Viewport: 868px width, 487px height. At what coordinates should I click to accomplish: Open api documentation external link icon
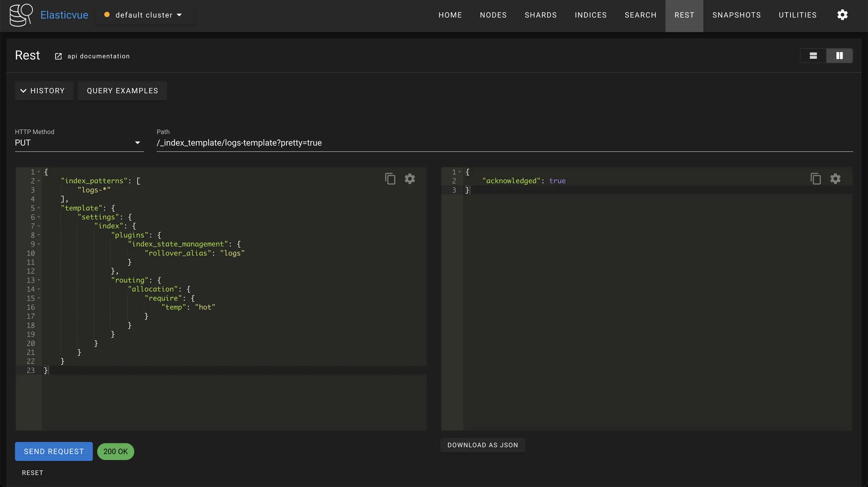click(x=58, y=56)
